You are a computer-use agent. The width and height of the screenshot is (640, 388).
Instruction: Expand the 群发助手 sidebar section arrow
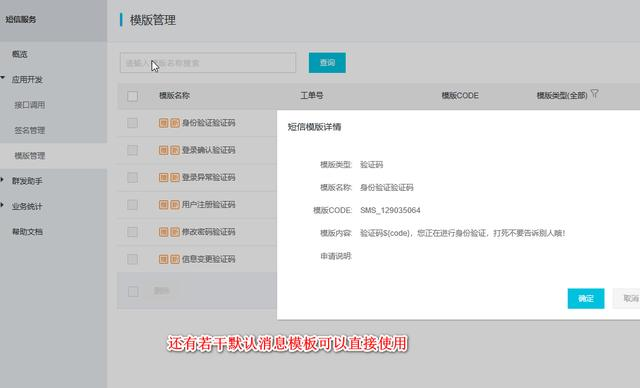pyautogui.click(x=2, y=180)
